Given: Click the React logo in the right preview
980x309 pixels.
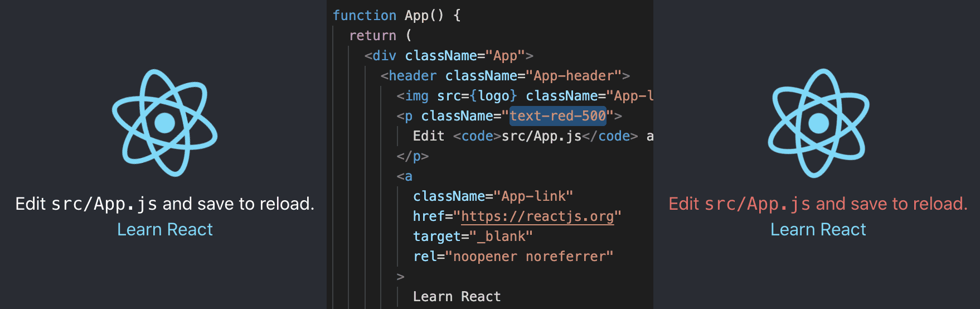Looking at the screenshot, I should click(818, 123).
